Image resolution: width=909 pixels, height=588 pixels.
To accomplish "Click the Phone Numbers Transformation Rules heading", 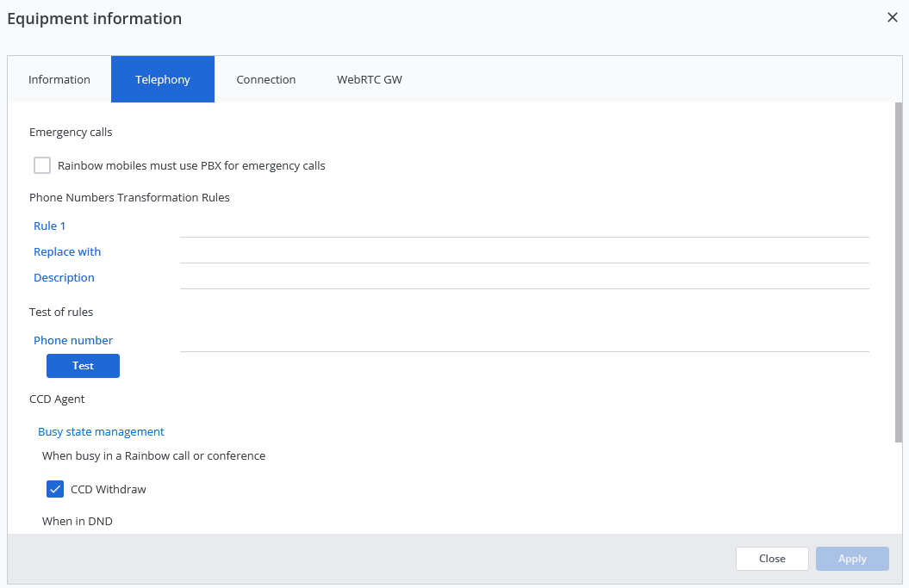I will [x=129, y=197].
